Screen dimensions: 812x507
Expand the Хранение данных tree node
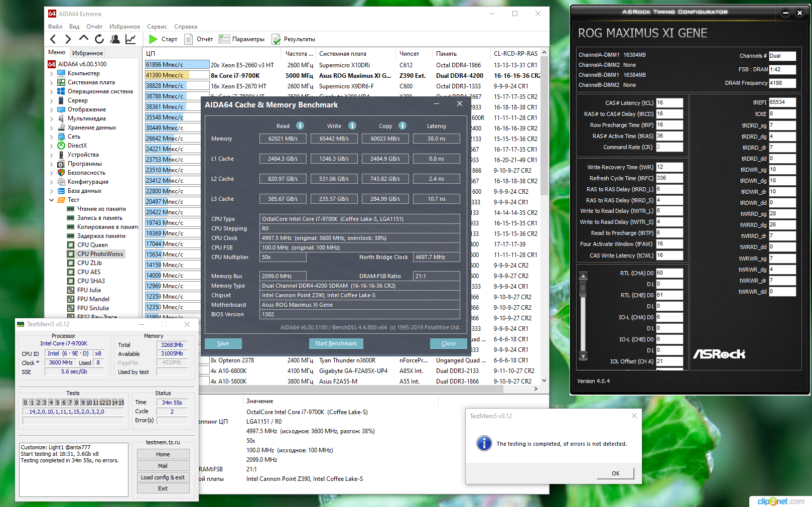[x=51, y=128]
